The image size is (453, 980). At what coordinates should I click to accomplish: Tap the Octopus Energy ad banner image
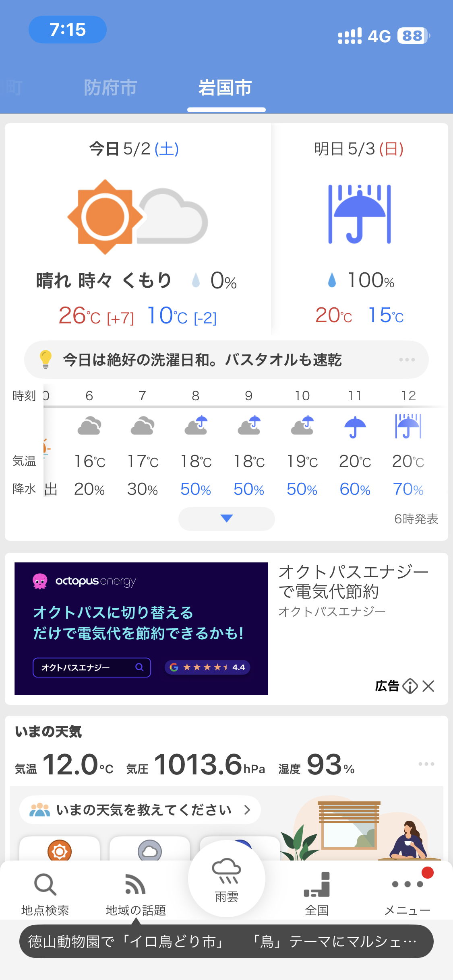(141, 628)
